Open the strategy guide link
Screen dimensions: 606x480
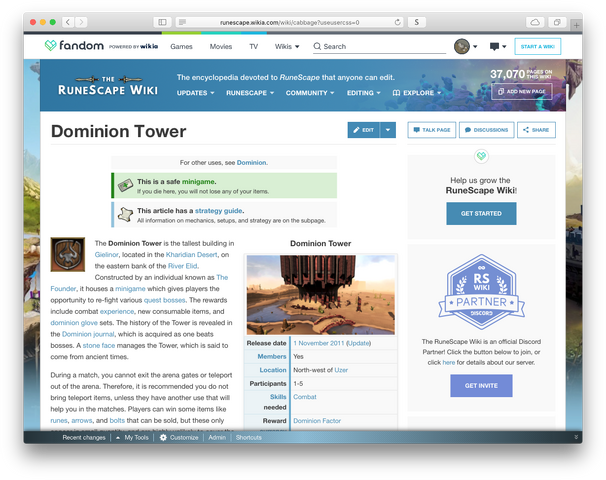pyautogui.click(x=218, y=211)
